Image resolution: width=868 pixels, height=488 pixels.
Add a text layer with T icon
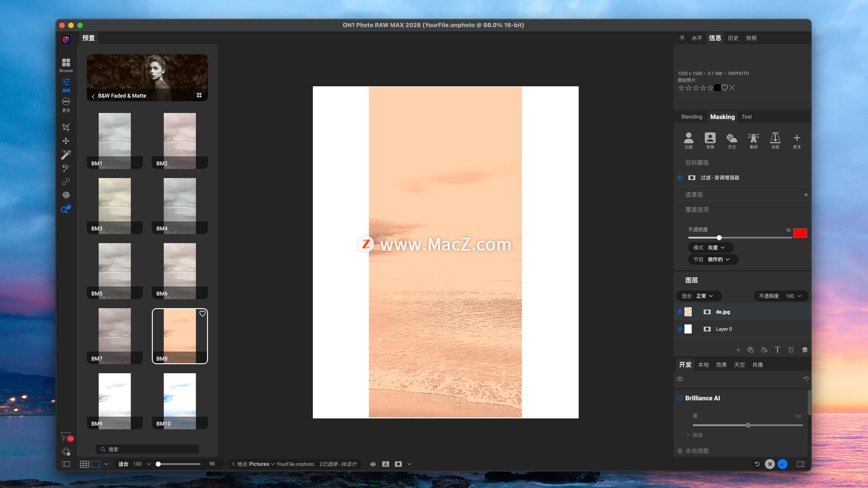[x=777, y=350]
